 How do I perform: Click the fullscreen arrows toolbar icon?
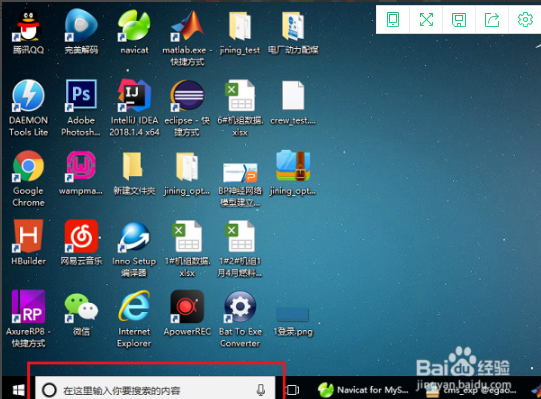(426, 19)
